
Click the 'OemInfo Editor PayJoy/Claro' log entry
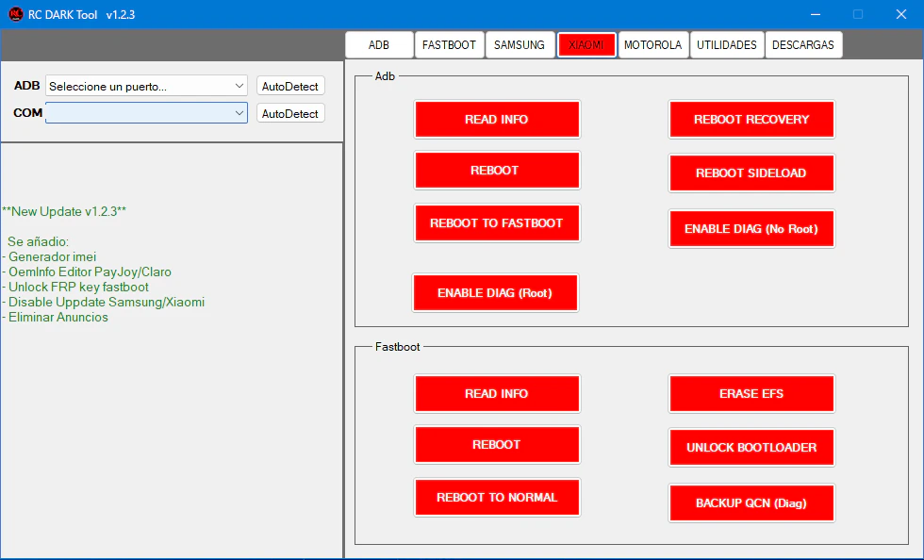point(87,272)
